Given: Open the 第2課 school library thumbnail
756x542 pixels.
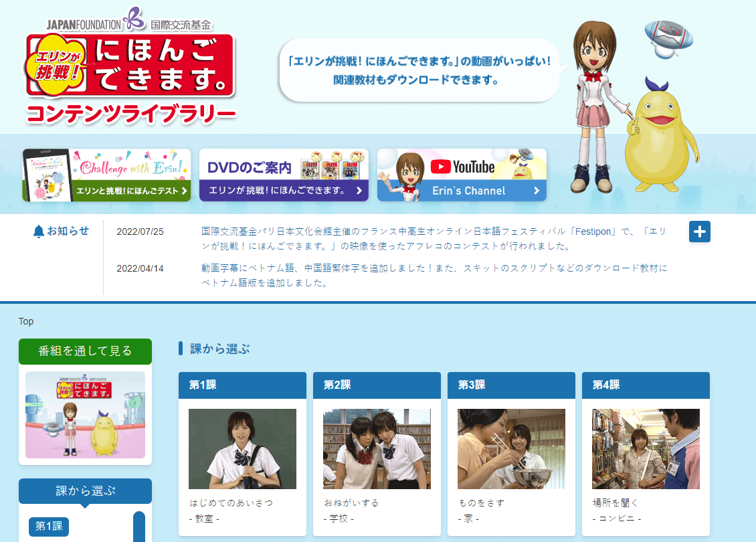Looking at the screenshot, I should [377, 449].
